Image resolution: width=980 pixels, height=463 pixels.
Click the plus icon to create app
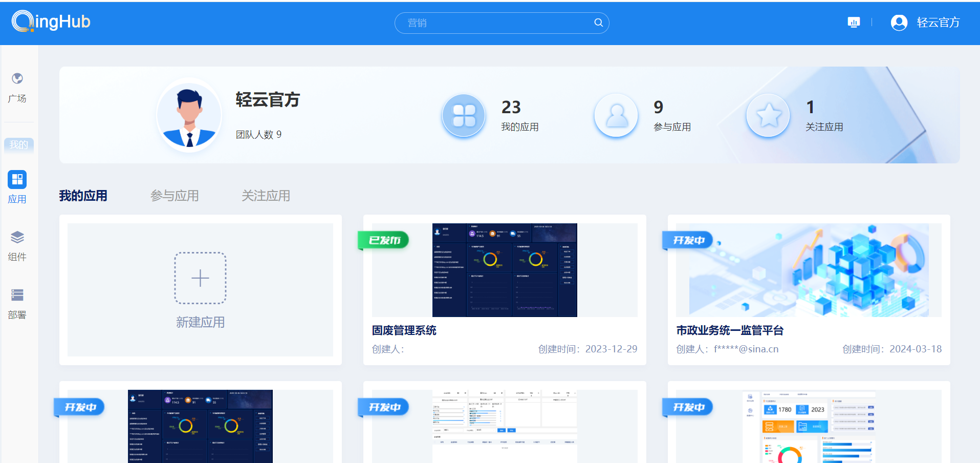click(x=200, y=278)
